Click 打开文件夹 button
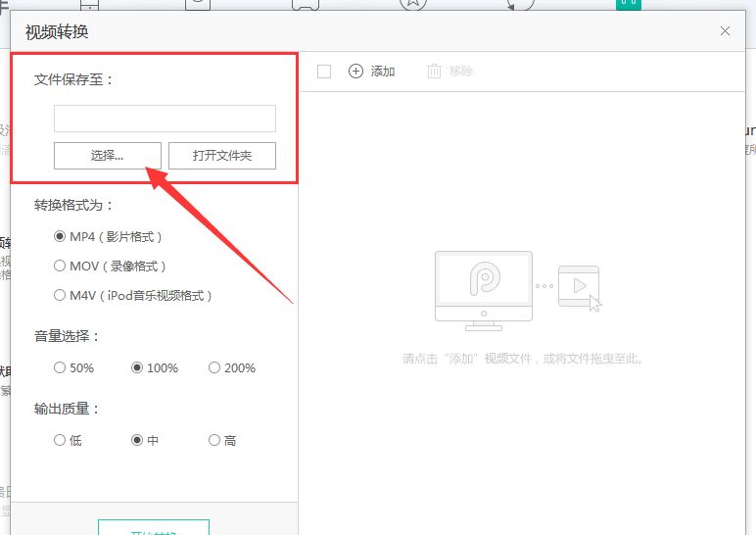The height and width of the screenshot is (535, 756). coord(222,156)
